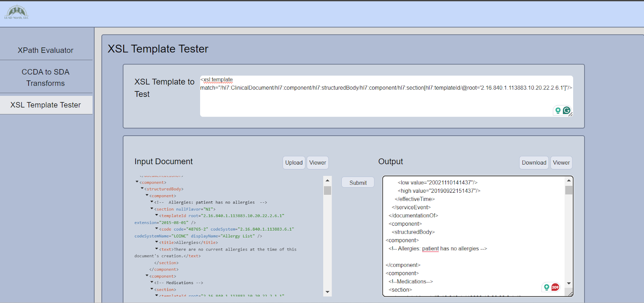Click '<low value="20021110141437"/>' line
Image resolution: width=644 pixels, height=303 pixels.
coord(438,183)
